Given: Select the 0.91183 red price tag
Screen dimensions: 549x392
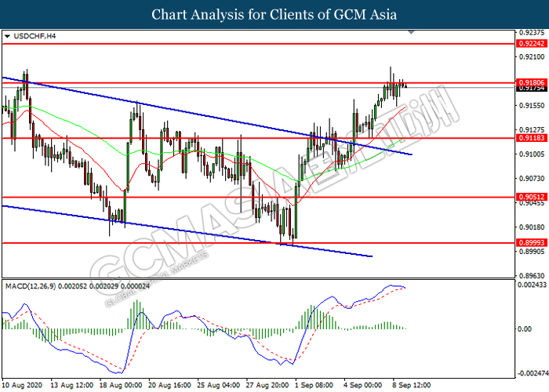Looking at the screenshot, I should coord(532,138).
